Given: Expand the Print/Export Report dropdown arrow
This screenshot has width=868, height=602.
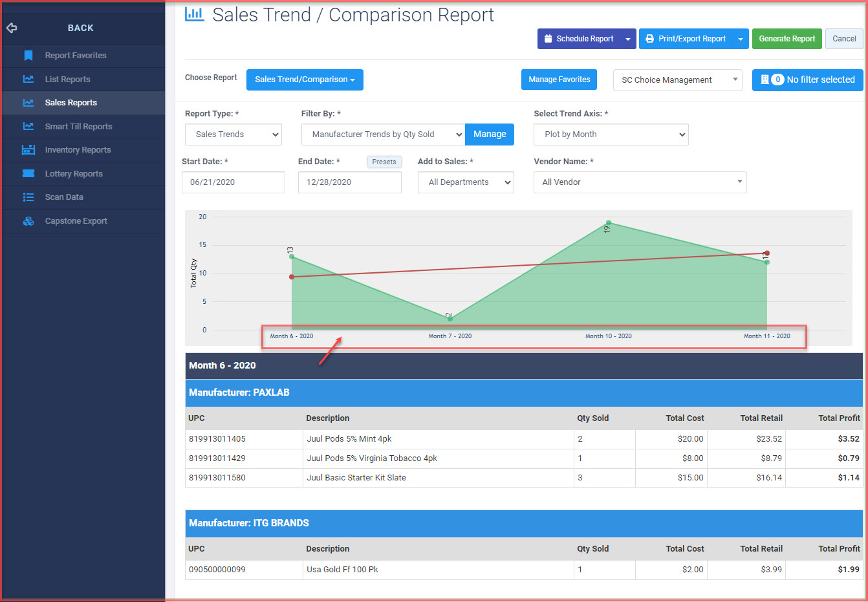Looking at the screenshot, I should click(741, 39).
